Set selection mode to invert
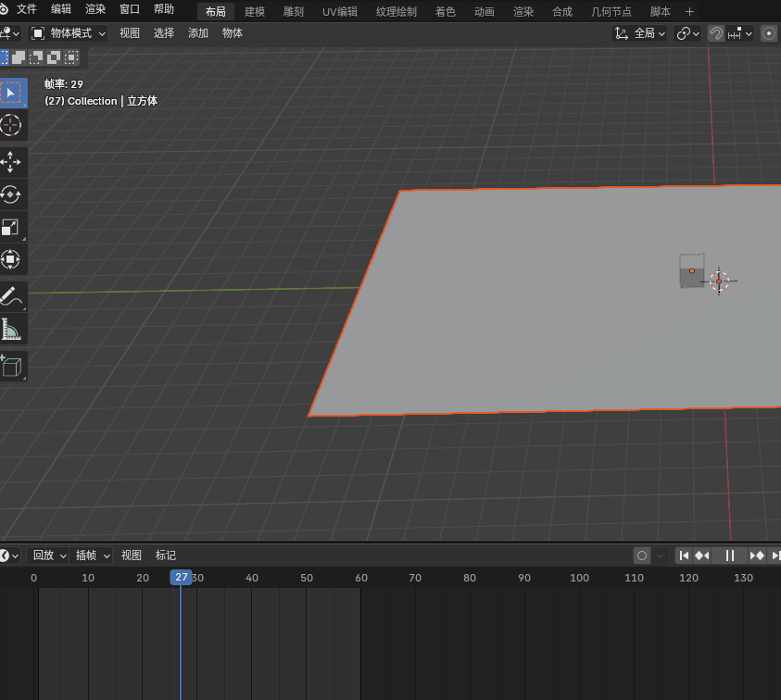781x700 pixels. coord(54,57)
